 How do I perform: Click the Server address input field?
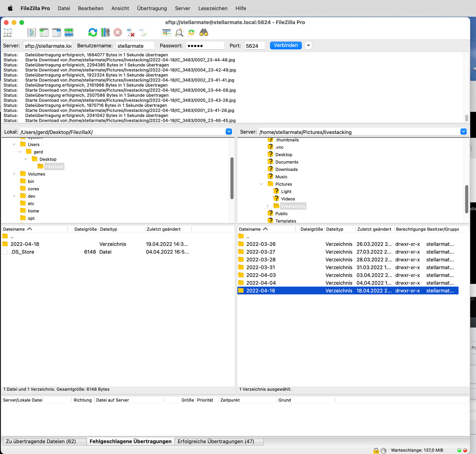pos(48,46)
